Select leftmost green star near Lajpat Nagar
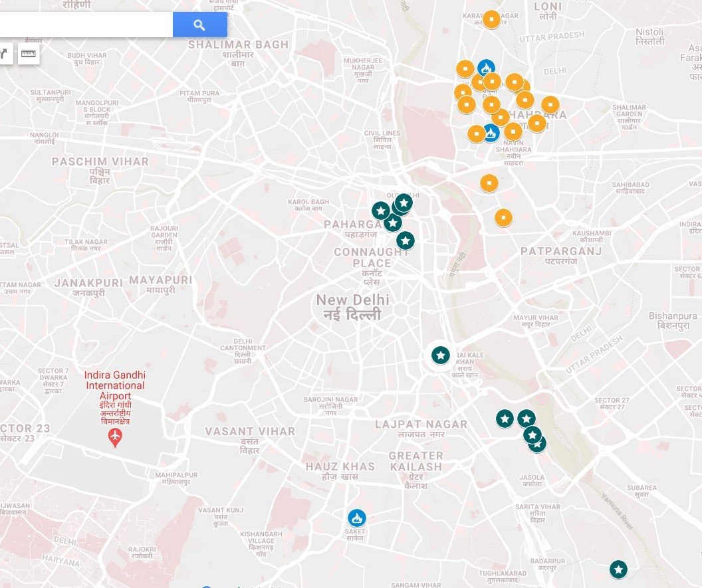 click(x=505, y=419)
